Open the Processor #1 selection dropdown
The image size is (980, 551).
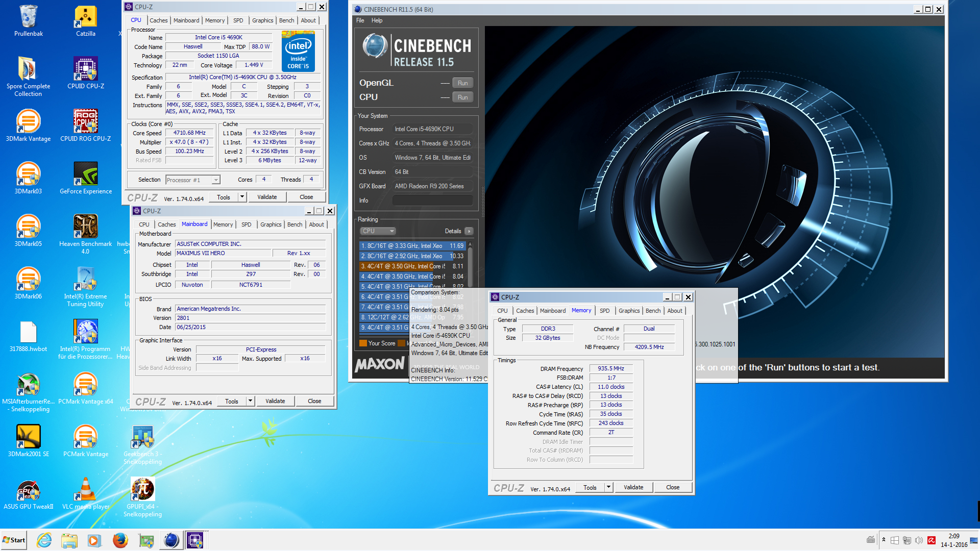193,180
